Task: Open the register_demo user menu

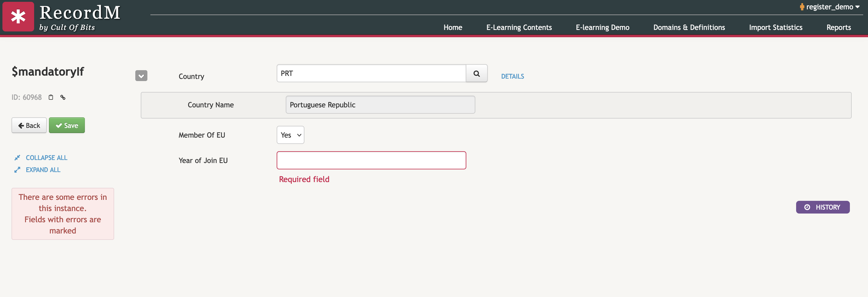Action: (x=830, y=7)
